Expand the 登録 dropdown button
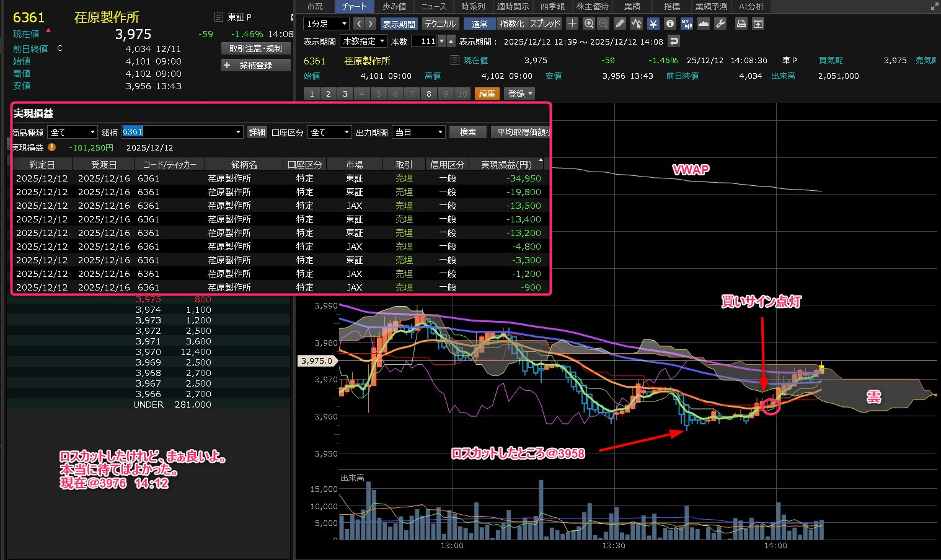Viewport: 941px width, 560px height. tap(521, 94)
